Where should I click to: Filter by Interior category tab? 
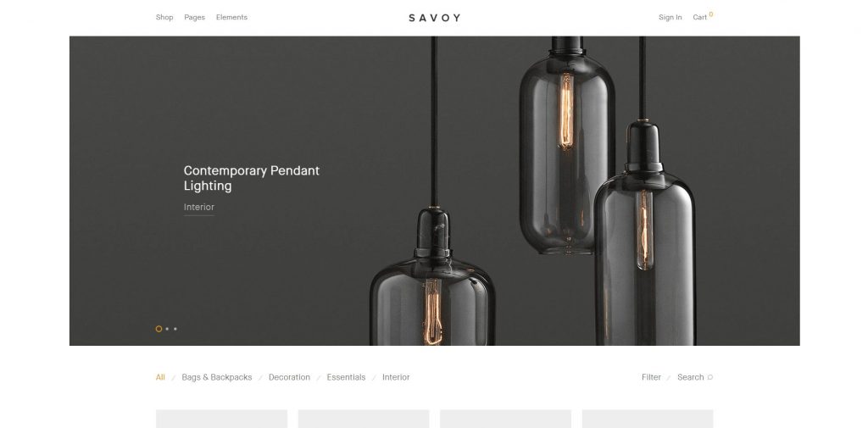pyautogui.click(x=396, y=377)
